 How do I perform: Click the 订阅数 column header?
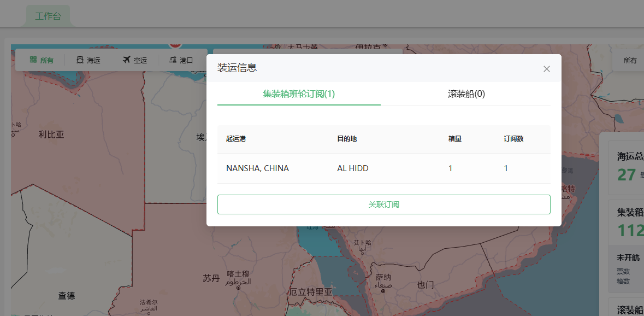(x=513, y=139)
